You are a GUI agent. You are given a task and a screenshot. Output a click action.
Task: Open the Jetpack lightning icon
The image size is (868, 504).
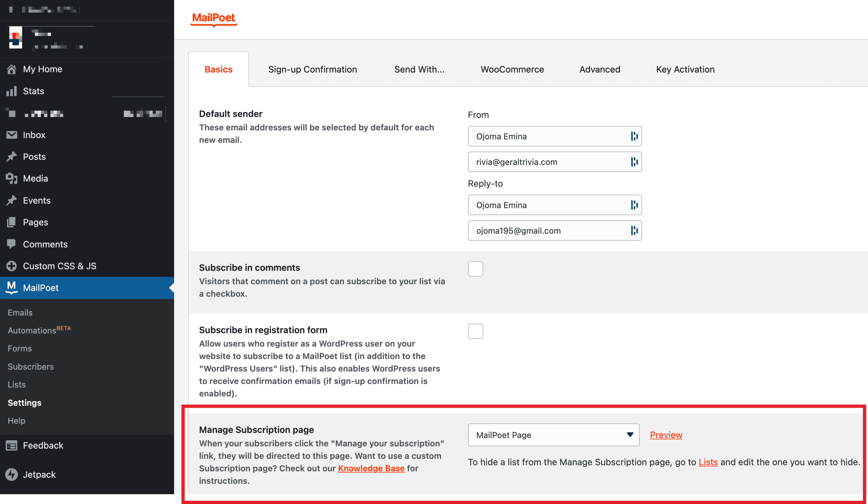pyautogui.click(x=12, y=474)
